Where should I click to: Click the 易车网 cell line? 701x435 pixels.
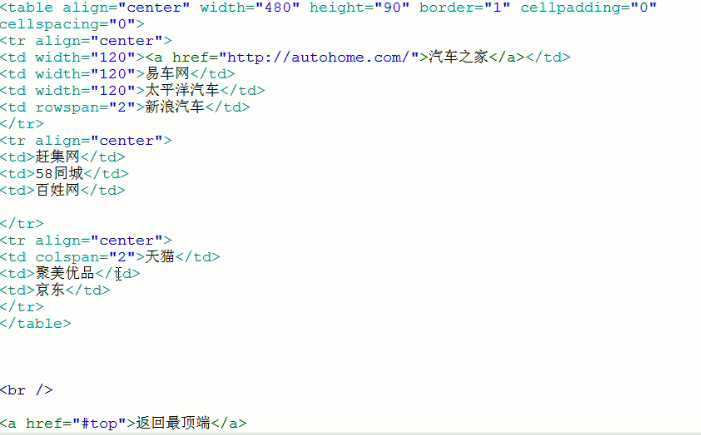coord(117,74)
